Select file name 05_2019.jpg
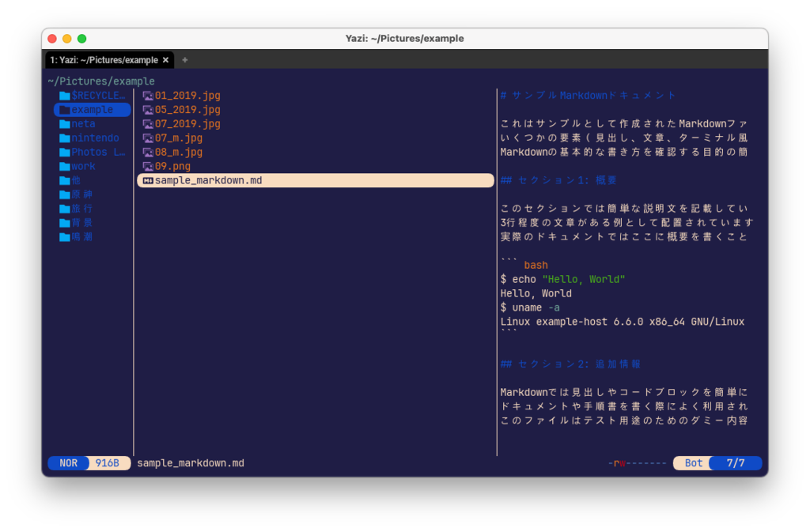 coord(187,109)
